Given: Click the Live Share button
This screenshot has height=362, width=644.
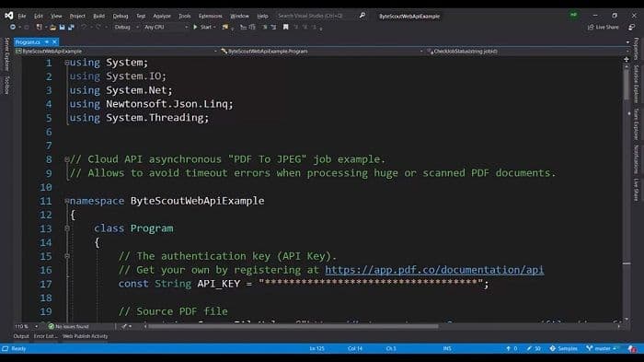Looking at the screenshot, I should tap(603, 27).
